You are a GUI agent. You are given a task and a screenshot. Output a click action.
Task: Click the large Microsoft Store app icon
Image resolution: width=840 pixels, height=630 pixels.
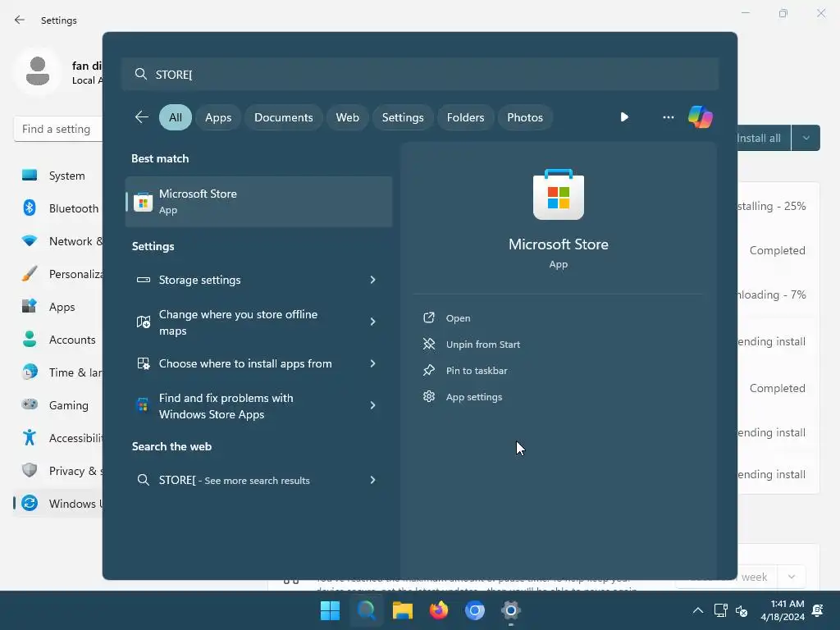558,194
